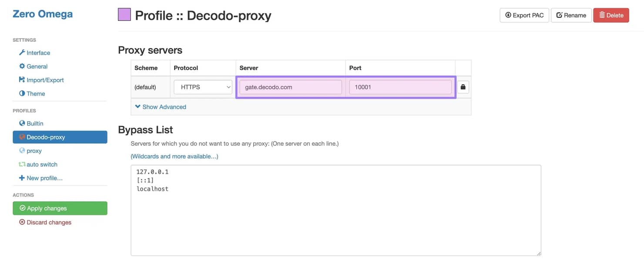This screenshot has height=261, width=644.
Task: Open the Wildcards and more available link
Action: (x=174, y=156)
